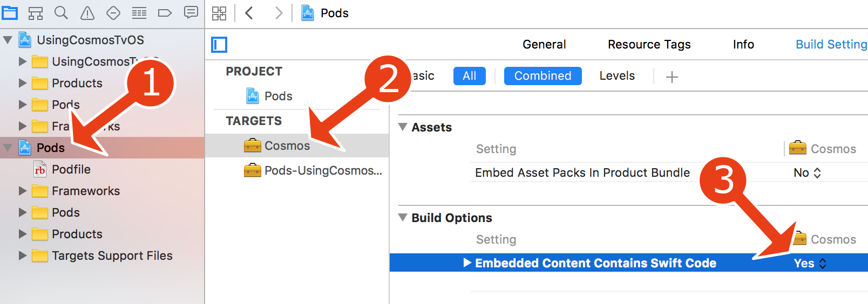Viewport: 868px width, 304px height.
Task: Open the Find navigator magnifier icon
Action: (x=61, y=13)
